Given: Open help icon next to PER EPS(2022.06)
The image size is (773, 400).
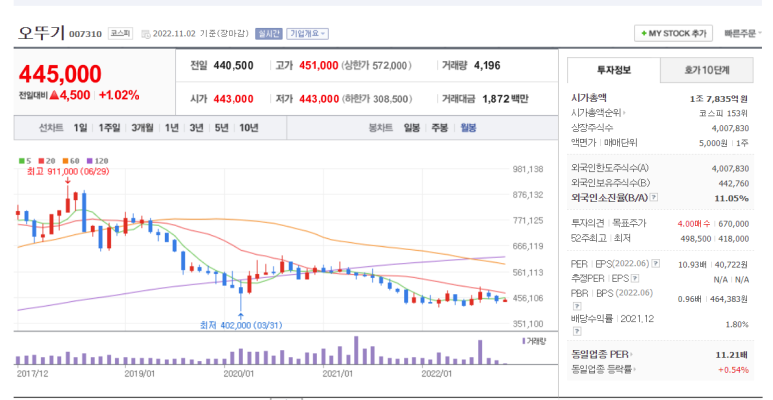Looking at the screenshot, I should coord(656,263).
